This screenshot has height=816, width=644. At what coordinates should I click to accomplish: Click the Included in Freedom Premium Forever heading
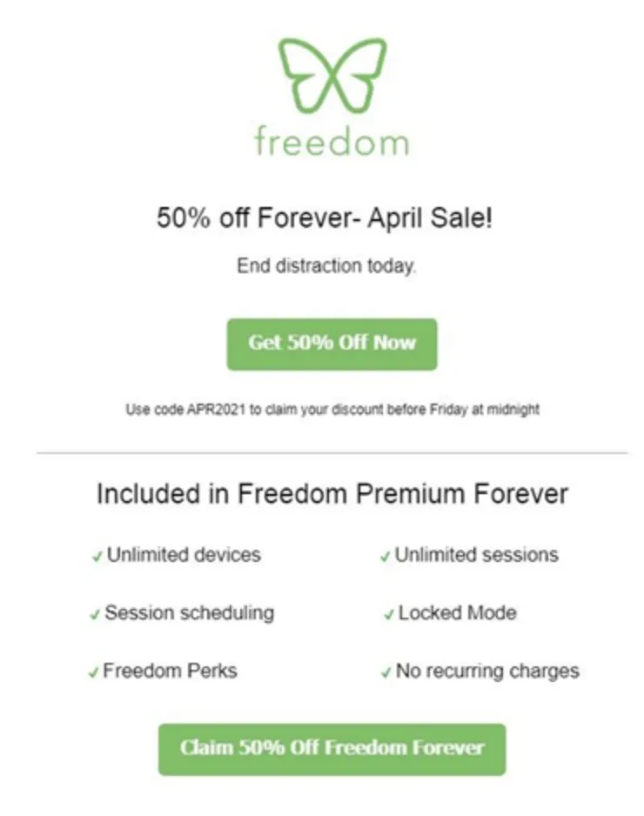(332, 494)
